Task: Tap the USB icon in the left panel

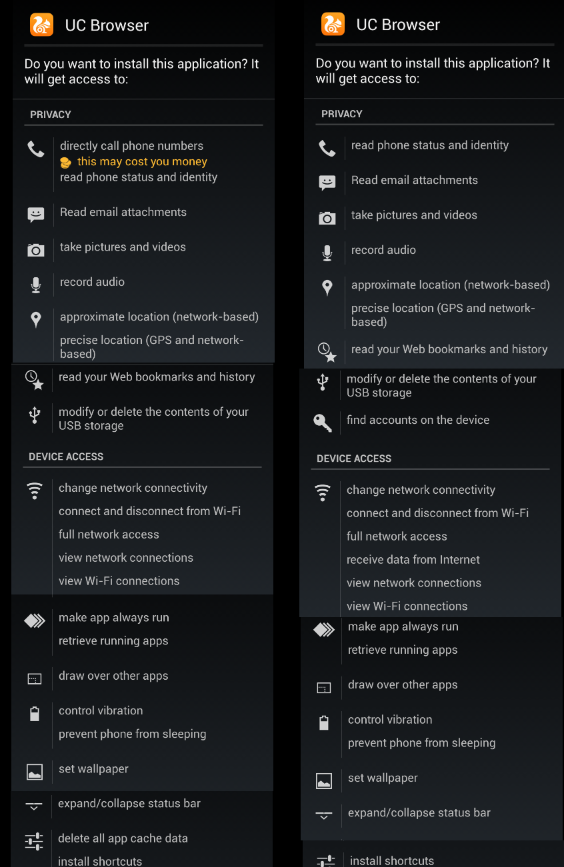Action: coord(35,415)
